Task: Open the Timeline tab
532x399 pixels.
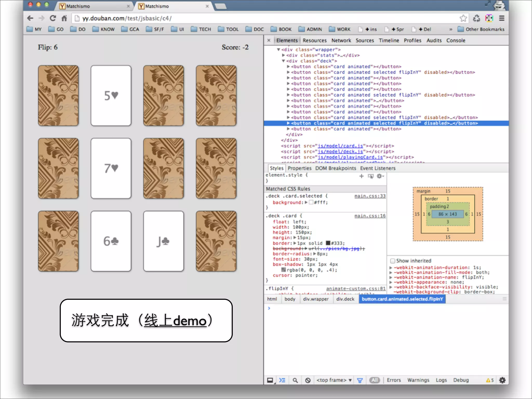Action: coord(389,41)
